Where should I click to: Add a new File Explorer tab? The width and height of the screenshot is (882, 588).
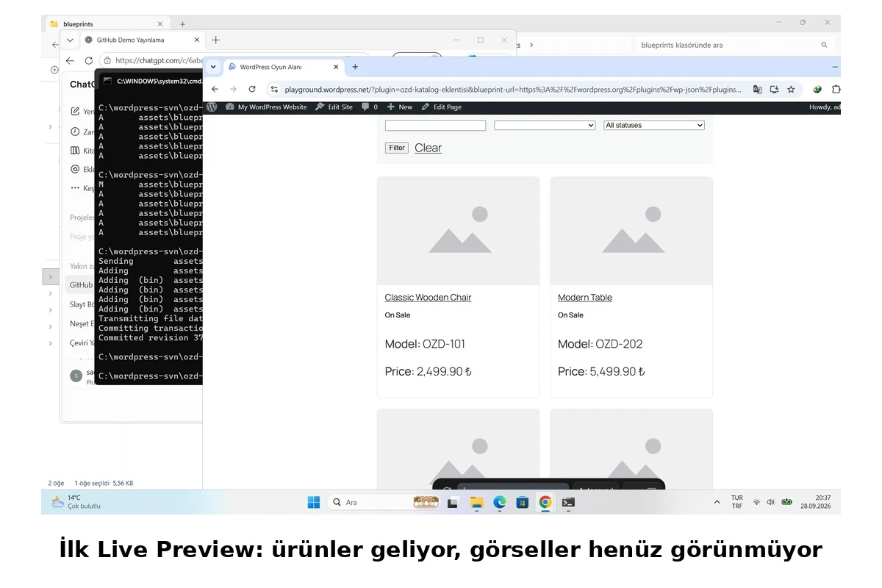tap(183, 24)
